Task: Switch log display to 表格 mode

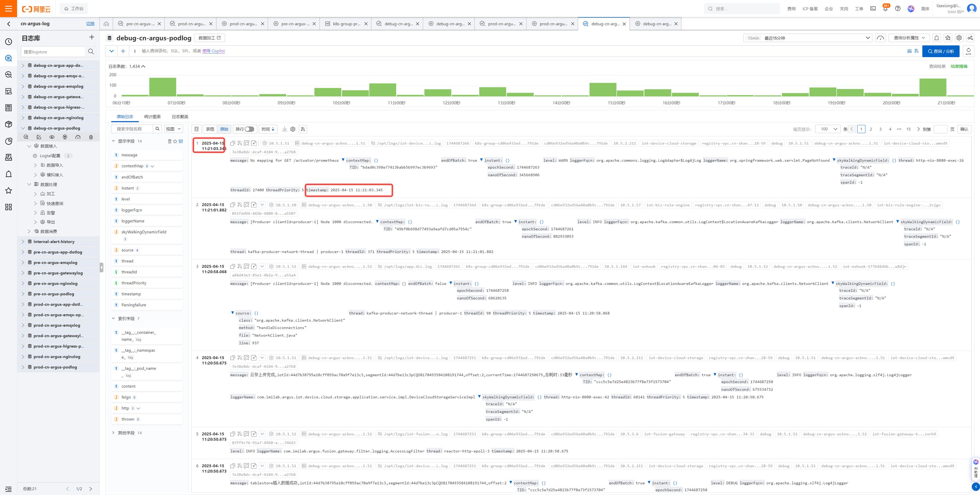Action: 210,129
